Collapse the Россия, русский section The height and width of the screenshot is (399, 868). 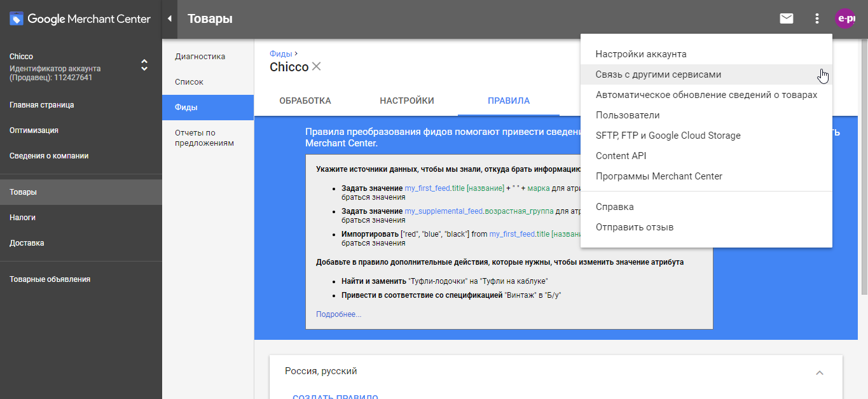(820, 372)
